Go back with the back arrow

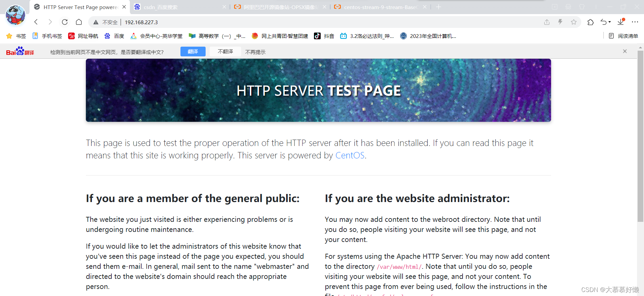36,22
